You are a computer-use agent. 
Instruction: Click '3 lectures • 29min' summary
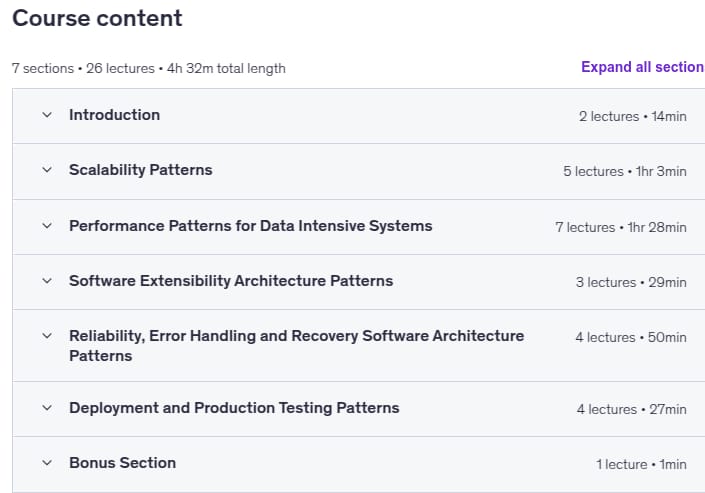coord(631,282)
